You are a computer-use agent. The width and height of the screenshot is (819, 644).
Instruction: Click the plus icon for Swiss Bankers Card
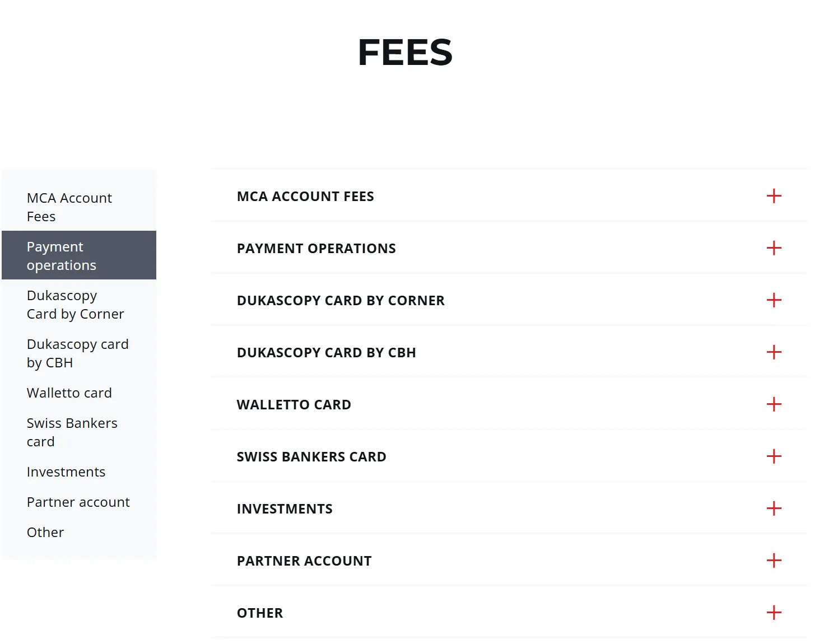pos(774,456)
